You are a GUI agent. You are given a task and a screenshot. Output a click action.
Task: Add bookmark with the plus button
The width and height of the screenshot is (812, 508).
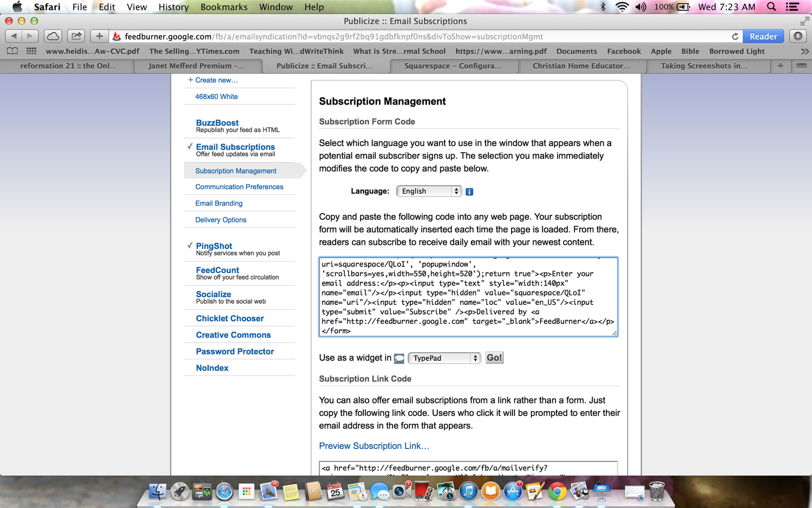(x=99, y=36)
